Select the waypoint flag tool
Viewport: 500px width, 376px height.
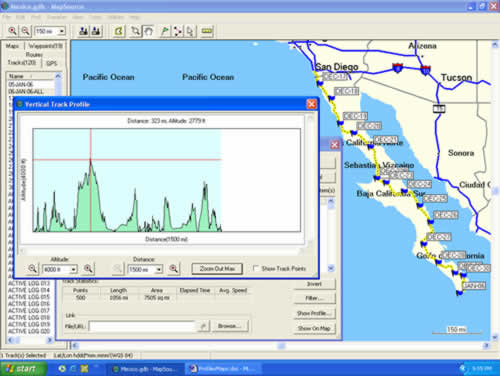click(164, 31)
